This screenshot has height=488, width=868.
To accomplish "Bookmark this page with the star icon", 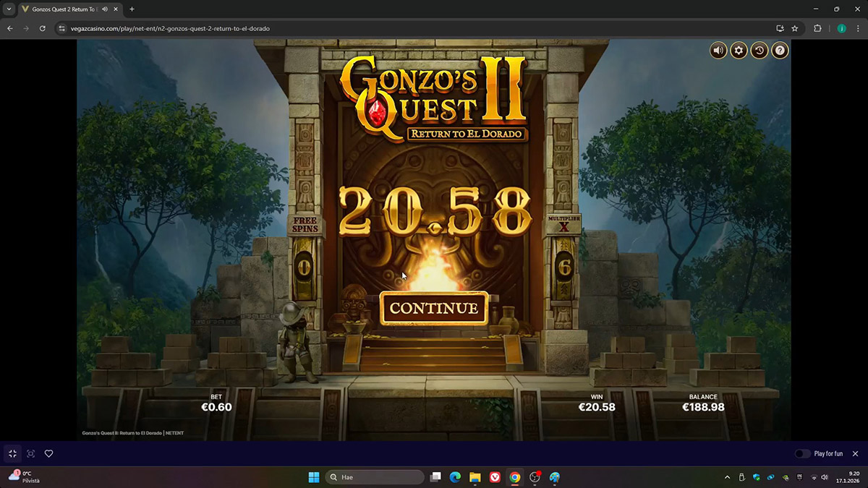I will [x=795, y=28].
